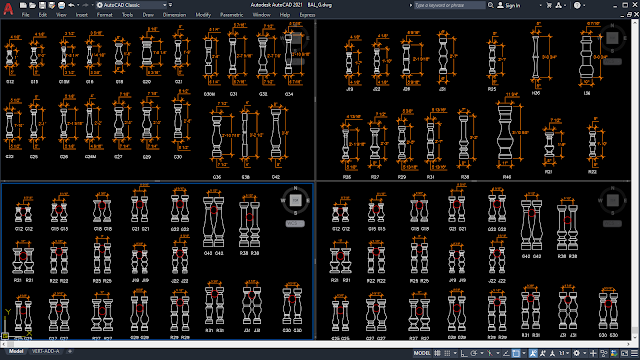Open the annotation scale 1:1 dropdown
The width and height of the screenshot is (640, 360).
coord(564,353)
